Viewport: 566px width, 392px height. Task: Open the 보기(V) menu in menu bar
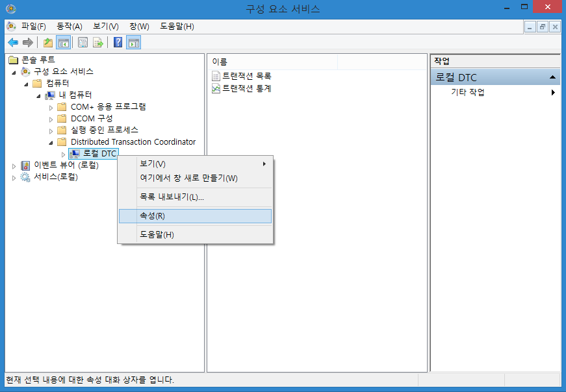click(106, 27)
